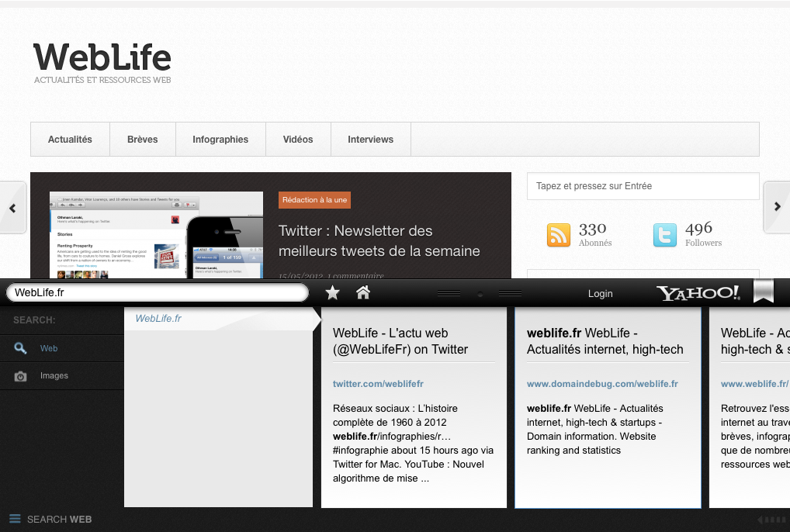Click the Domain information result description

click(x=595, y=430)
